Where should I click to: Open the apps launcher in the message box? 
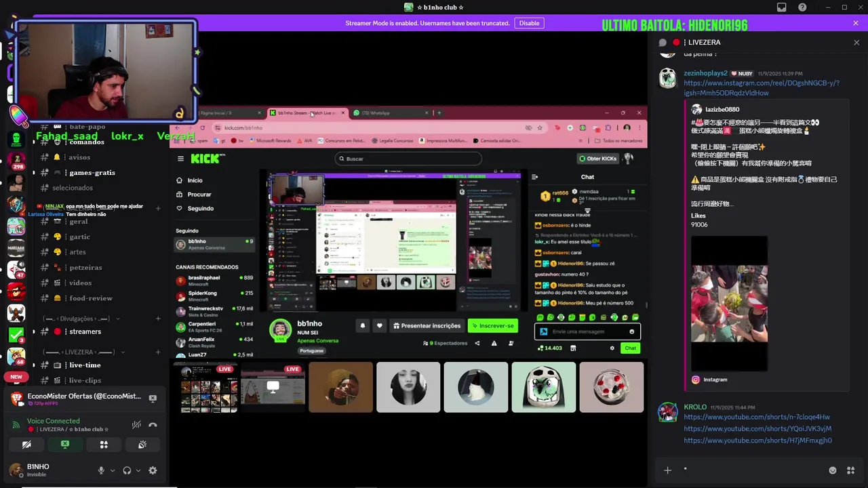pyautogui.click(x=851, y=470)
